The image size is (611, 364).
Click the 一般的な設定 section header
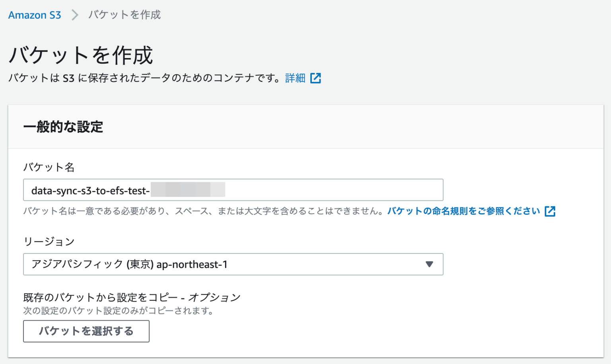pos(64,127)
